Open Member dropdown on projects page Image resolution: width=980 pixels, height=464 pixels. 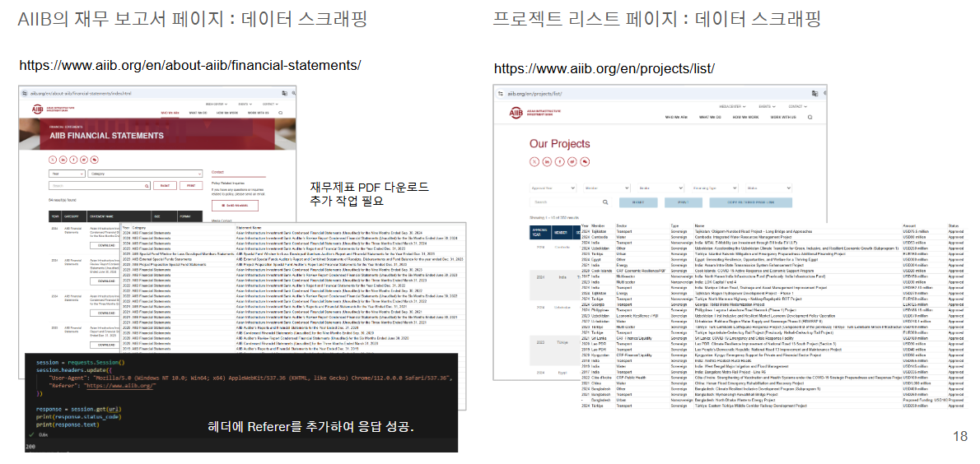tap(607, 188)
